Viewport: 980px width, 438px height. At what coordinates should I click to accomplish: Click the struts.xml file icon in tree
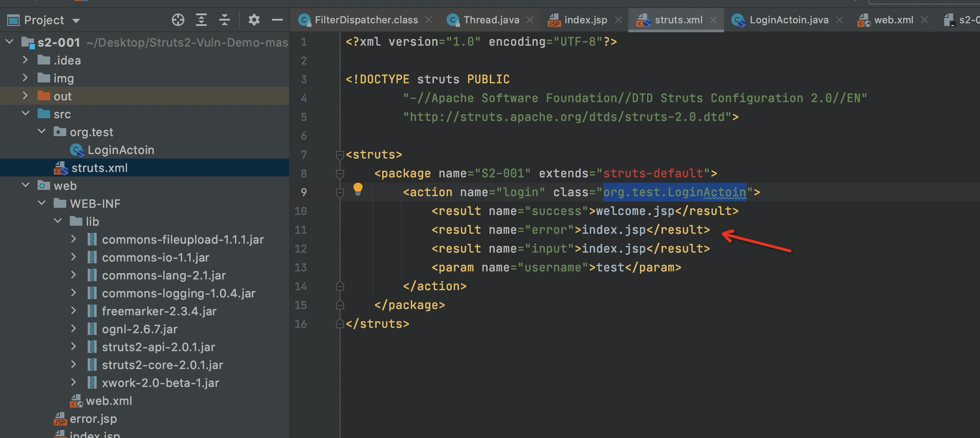pyautogui.click(x=61, y=168)
